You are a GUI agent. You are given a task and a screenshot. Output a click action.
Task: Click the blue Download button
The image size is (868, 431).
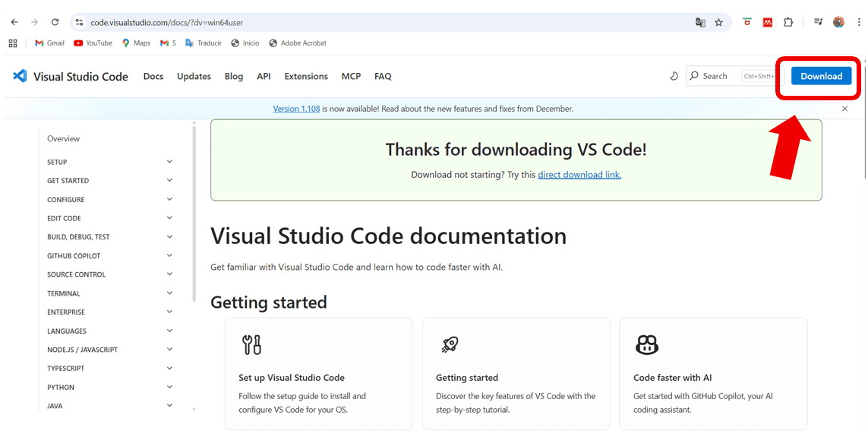click(x=821, y=76)
